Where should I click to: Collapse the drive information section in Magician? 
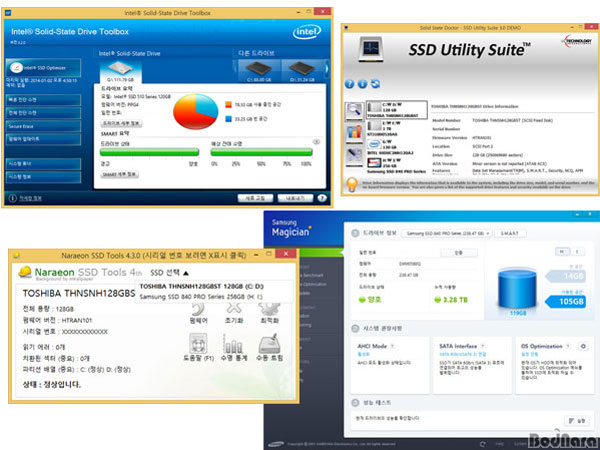click(x=355, y=233)
